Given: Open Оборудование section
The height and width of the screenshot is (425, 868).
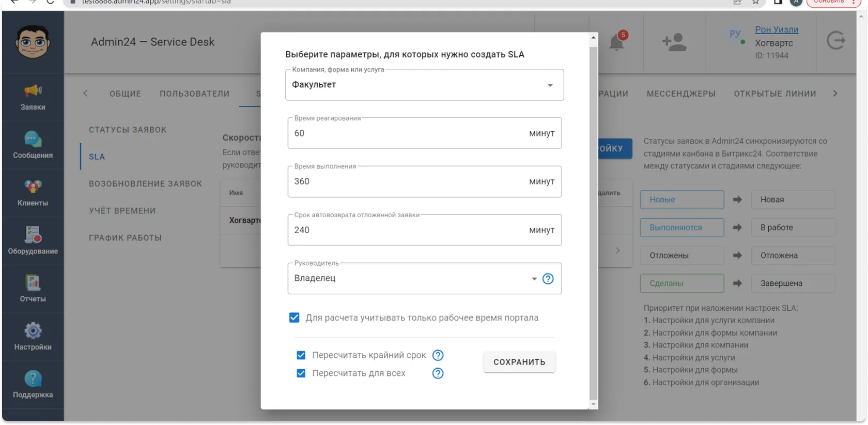Looking at the screenshot, I should [33, 241].
